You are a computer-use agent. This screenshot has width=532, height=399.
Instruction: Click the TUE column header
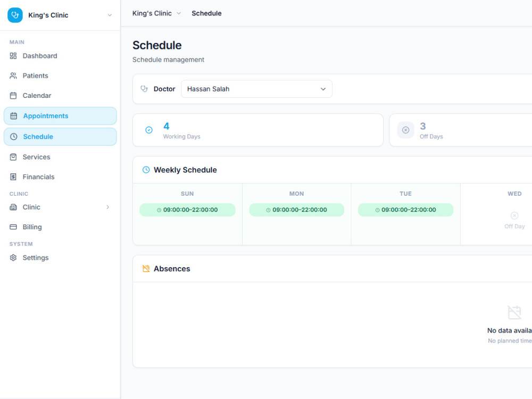click(x=406, y=194)
